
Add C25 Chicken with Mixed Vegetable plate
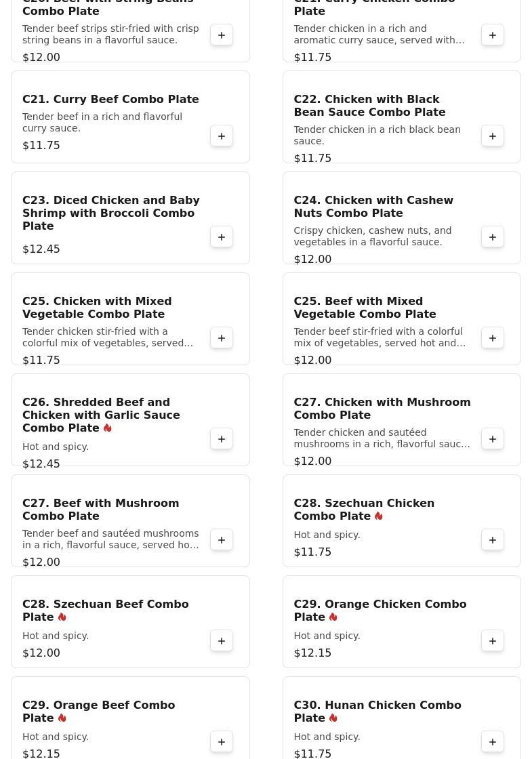pyautogui.click(x=222, y=338)
